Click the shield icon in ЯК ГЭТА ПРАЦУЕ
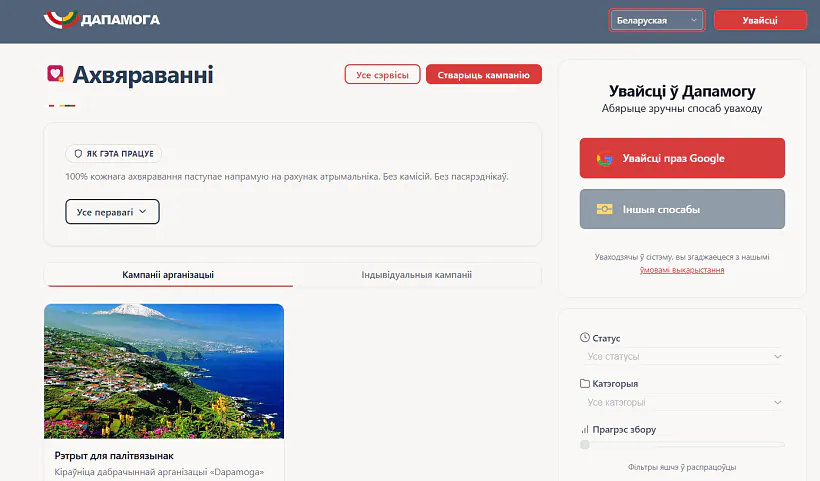The height and width of the screenshot is (481, 820). 78,154
